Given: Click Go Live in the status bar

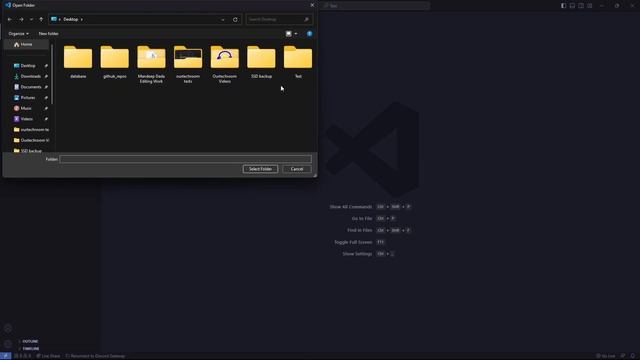Looking at the screenshot, I should click(606, 356).
